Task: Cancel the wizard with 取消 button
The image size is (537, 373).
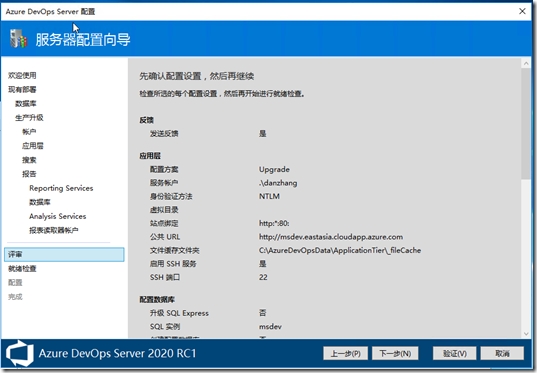Action: (502, 353)
